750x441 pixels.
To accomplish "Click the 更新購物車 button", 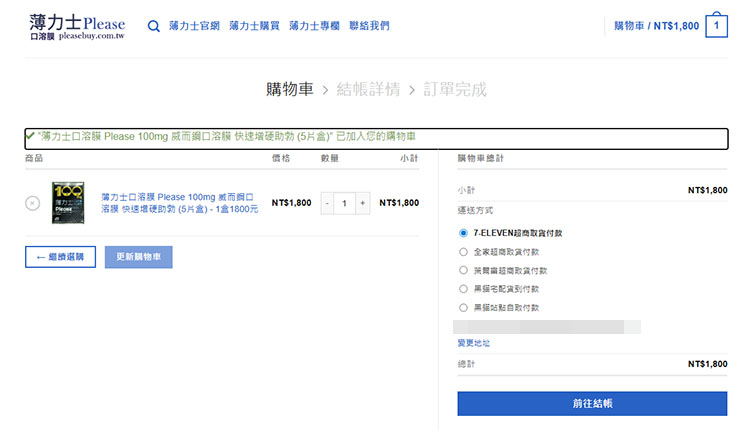I will coord(139,257).
